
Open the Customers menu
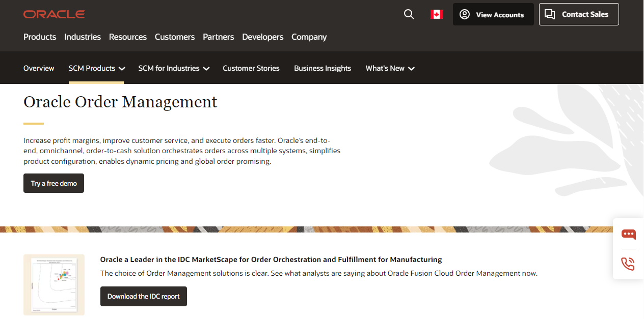175,37
